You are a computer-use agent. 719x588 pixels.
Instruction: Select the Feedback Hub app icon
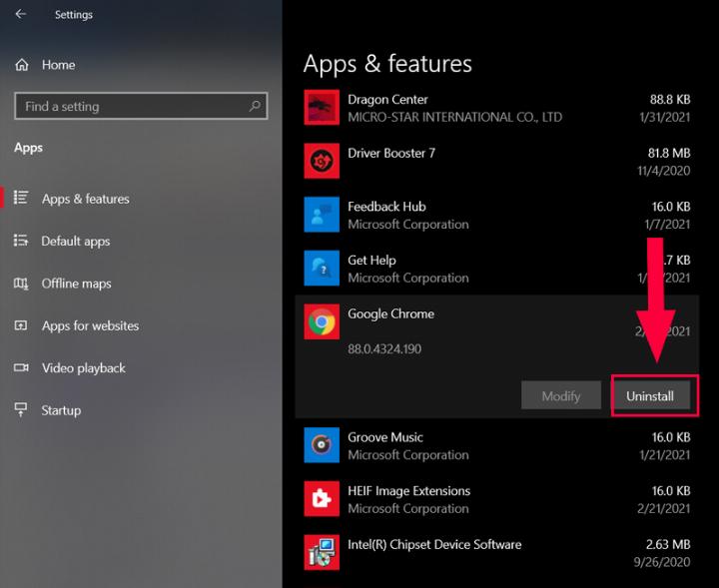coord(321,215)
